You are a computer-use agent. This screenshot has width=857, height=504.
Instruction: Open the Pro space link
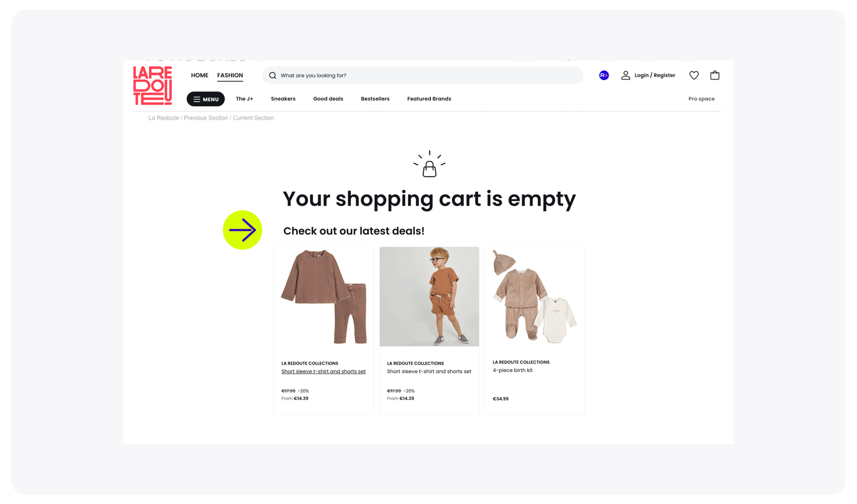click(702, 99)
